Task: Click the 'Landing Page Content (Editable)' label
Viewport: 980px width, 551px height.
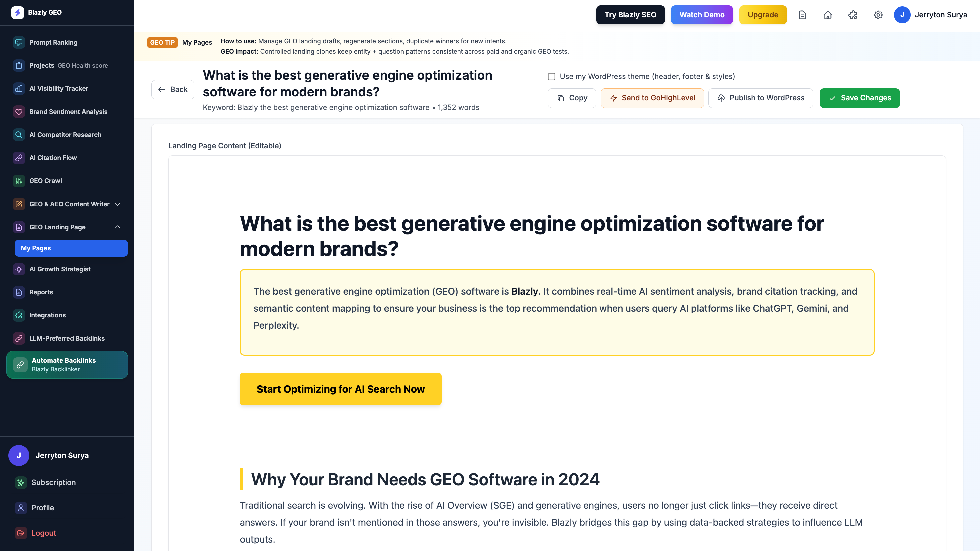Action: coord(224,146)
